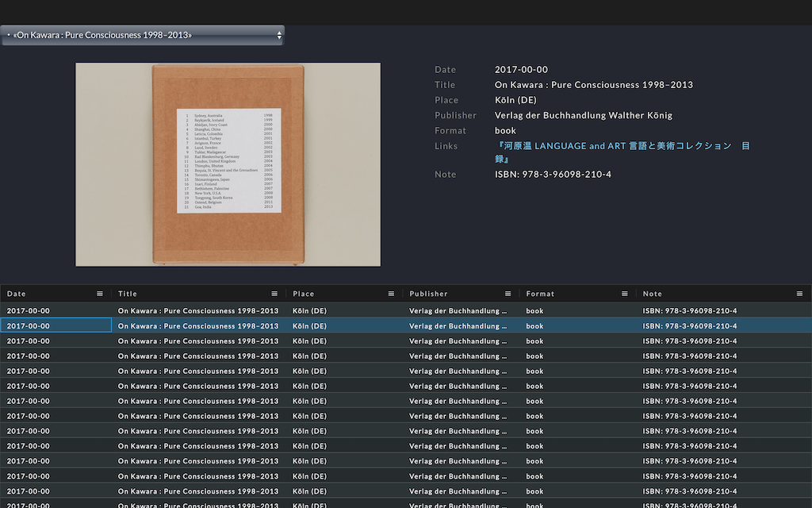The height and width of the screenshot is (508, 812).
Task: Click the Format column header label
Action: click(540, 294)
